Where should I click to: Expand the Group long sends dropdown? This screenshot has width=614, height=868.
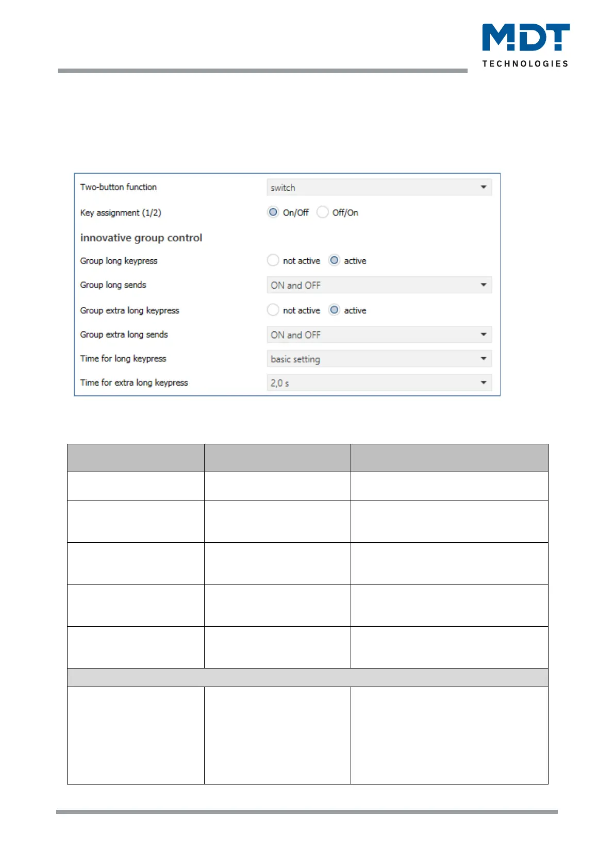pos(379,285)
